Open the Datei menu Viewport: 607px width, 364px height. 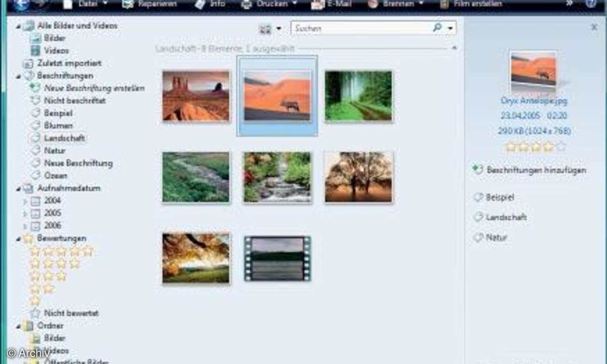pos(85,4)
